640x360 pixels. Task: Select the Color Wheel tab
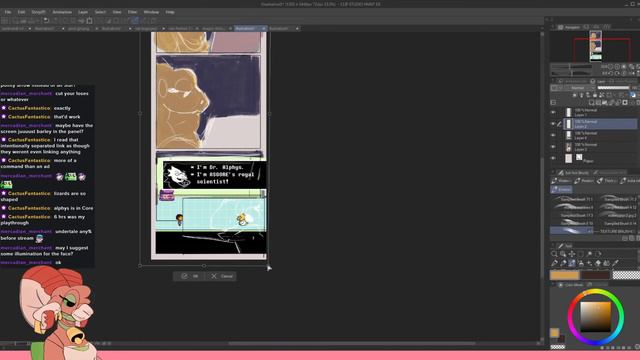(x=571, y=284)
